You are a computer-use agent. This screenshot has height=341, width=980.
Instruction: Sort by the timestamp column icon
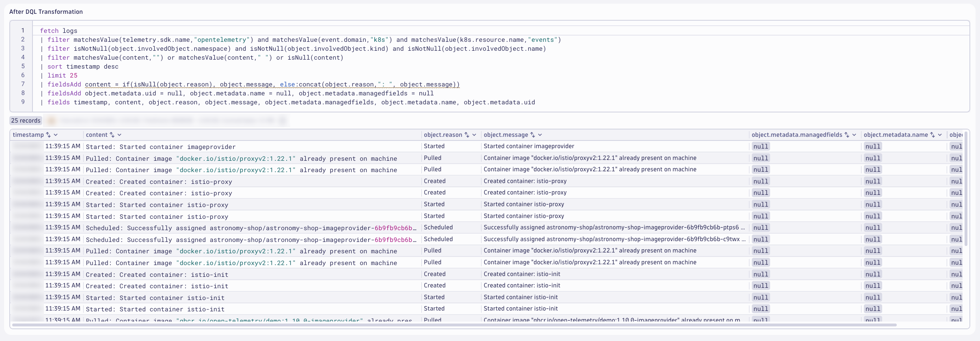coord(48,135)
